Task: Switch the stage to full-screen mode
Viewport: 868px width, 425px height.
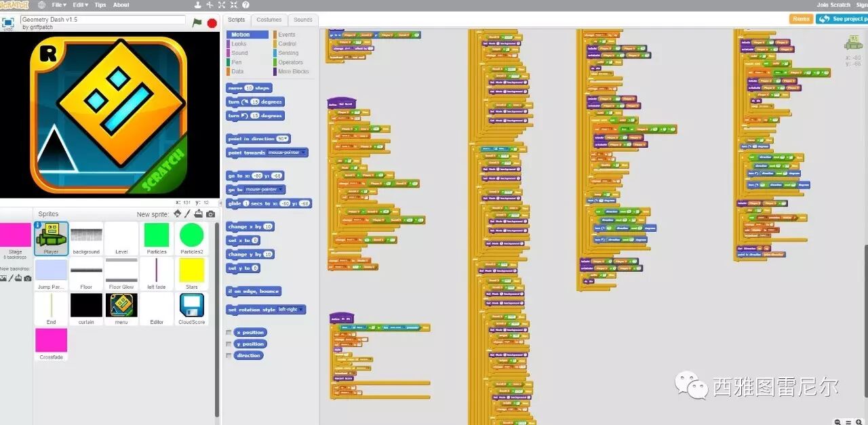Action: (x=9, y=22)
